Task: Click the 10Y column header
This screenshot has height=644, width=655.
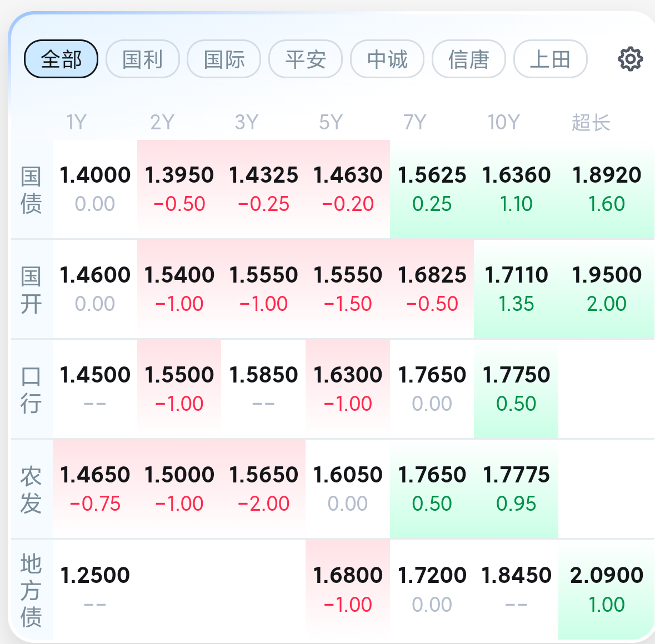Action: [503, 122]
